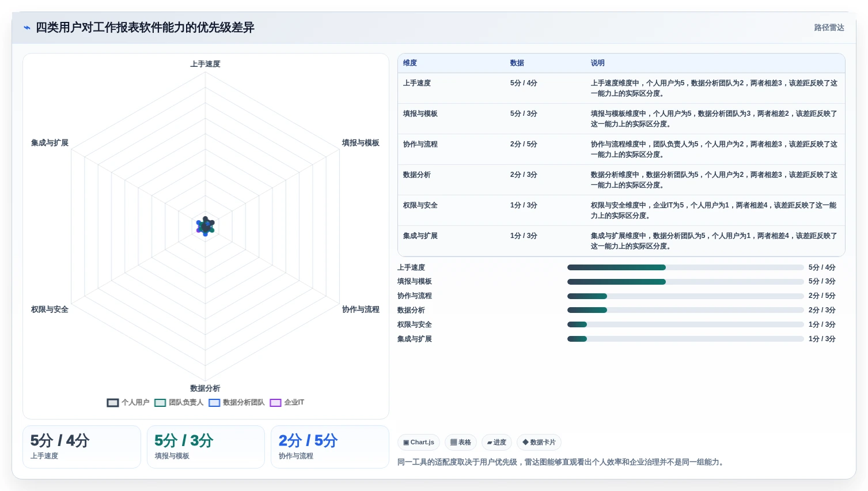
Task: Click the 填报与模板 axis label on the radar chart
Action: pyautogui.click(x=361, y=143)
